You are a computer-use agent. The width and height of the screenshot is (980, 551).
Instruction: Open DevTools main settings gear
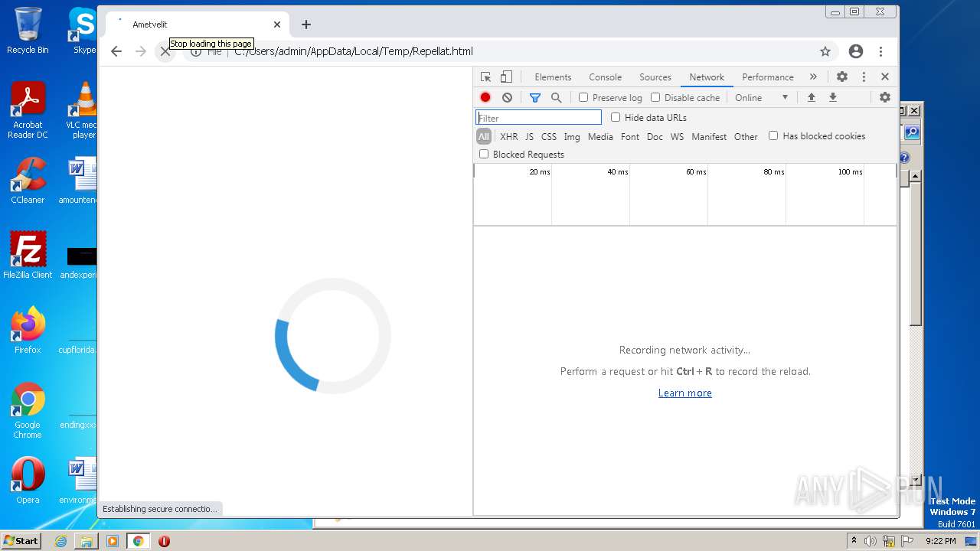click(842, 77)
